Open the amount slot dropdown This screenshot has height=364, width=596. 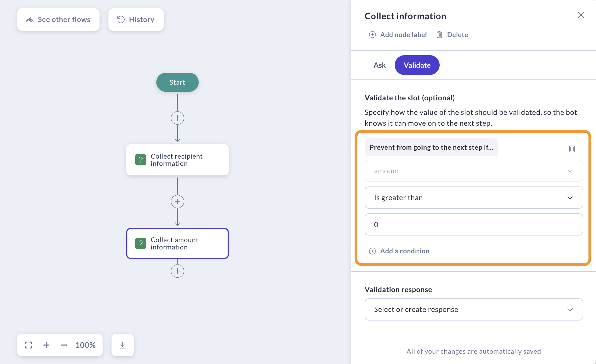[473, 171]
